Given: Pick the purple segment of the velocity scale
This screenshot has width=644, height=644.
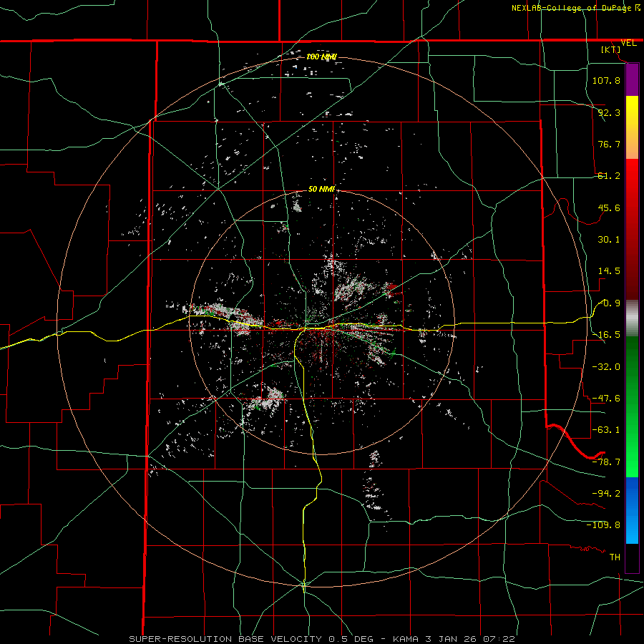Looking at the screenshot, I should [x=632, y=79].
